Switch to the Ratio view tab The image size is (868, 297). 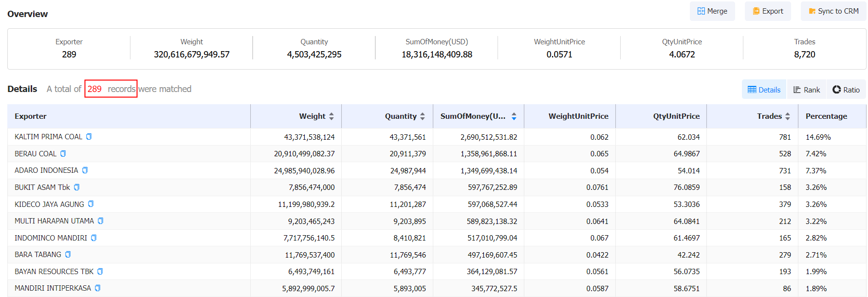[x=846, y=90]
